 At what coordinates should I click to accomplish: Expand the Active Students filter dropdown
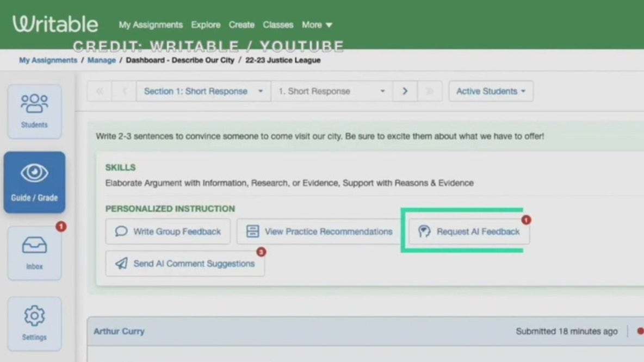pyautogui.click(x=491, y=91)
